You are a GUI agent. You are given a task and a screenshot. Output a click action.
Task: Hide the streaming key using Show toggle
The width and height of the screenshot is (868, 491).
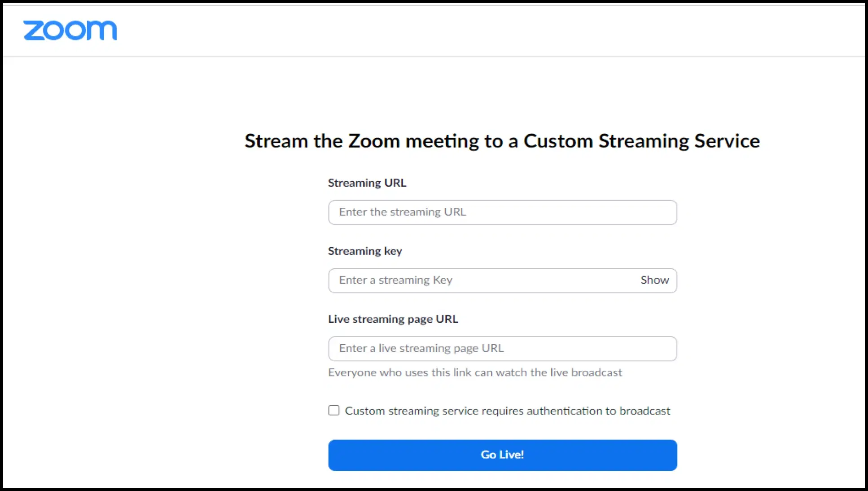[x=654, y=280]
